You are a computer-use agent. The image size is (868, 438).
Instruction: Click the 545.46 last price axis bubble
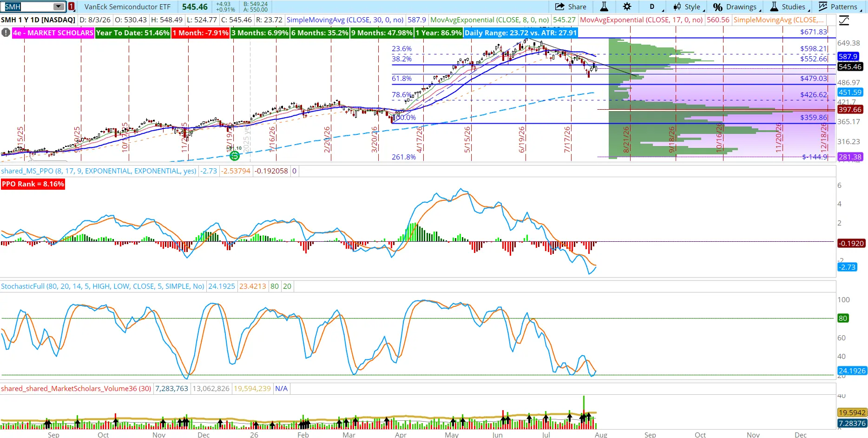(x=850, y=66)
